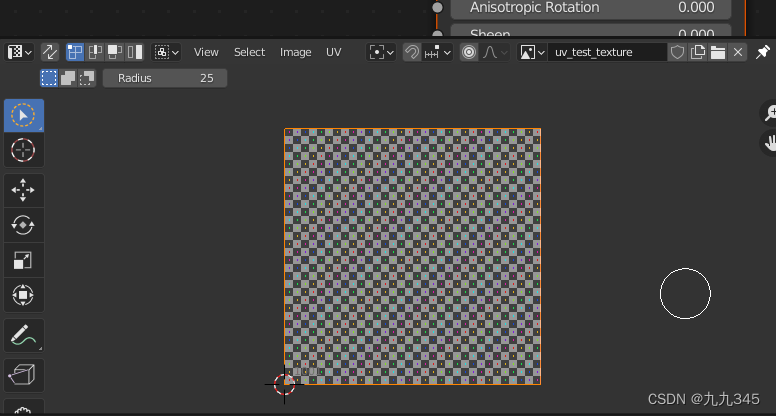Screen dimensions: 776x416
Task: Open the image browse dropdown
Action: click(532, 52)
